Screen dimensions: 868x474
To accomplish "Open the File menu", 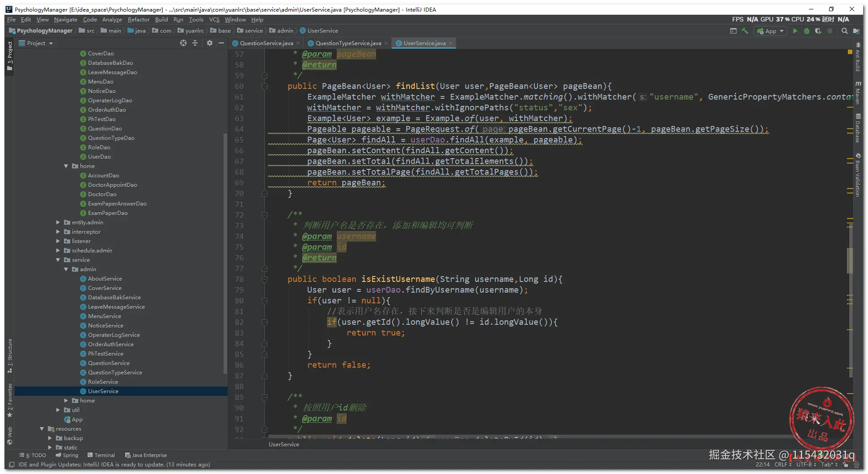I will 11,20.
